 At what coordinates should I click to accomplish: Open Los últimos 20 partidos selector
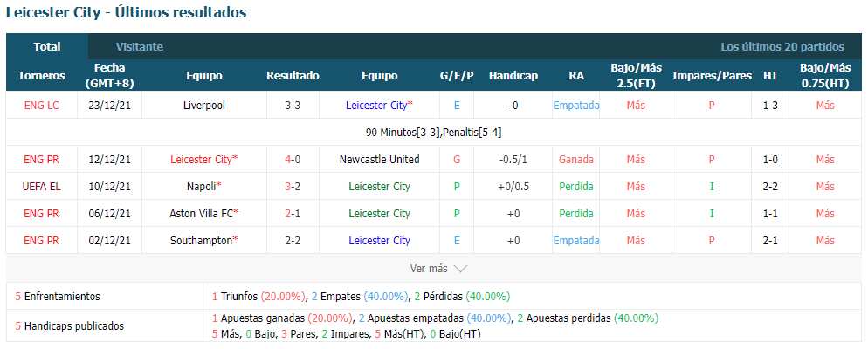[782, 47]
